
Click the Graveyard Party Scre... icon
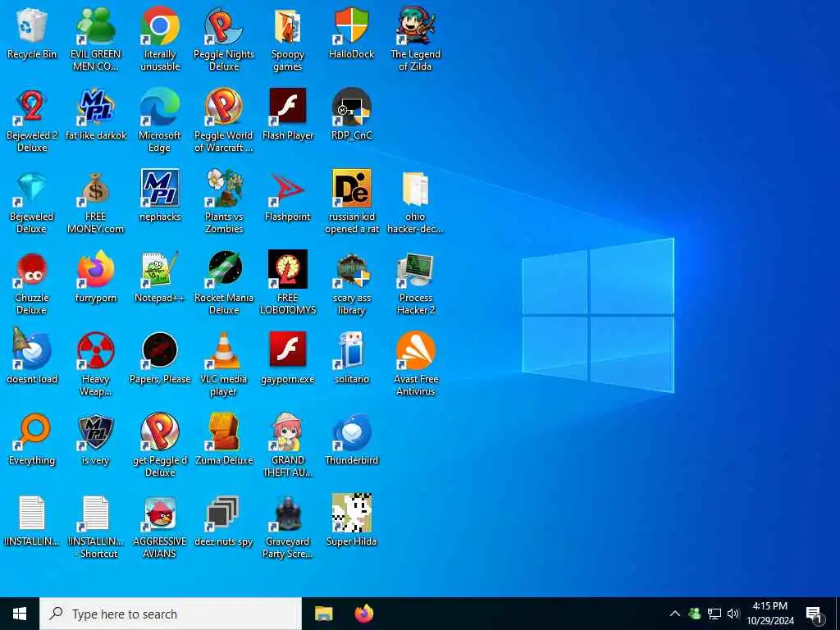point(288,514)
